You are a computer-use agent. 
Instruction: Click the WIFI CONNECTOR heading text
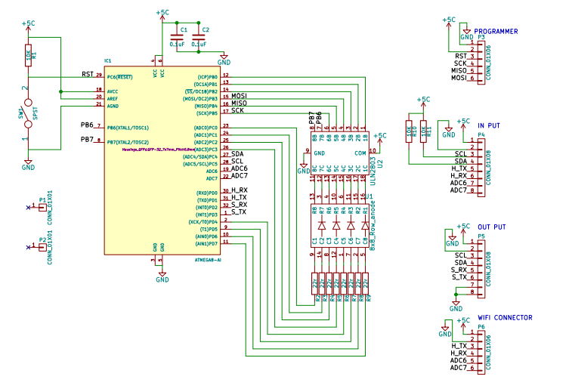click(x=505, y=318)
